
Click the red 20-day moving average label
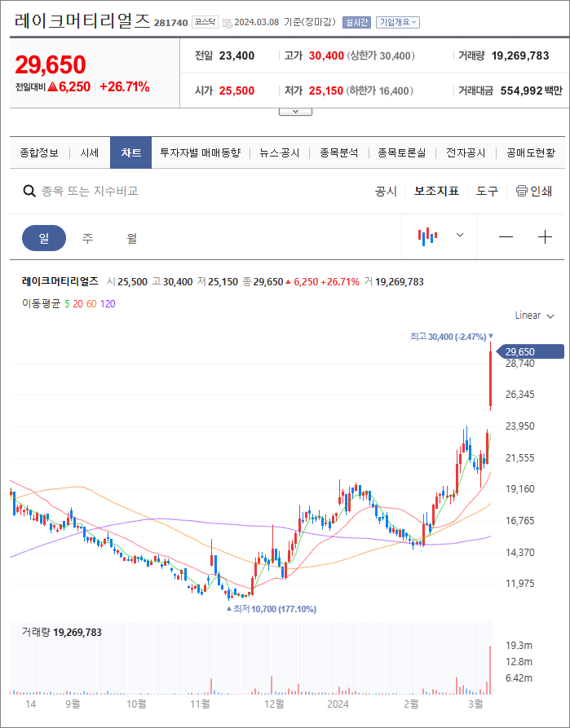coord(77,303)
